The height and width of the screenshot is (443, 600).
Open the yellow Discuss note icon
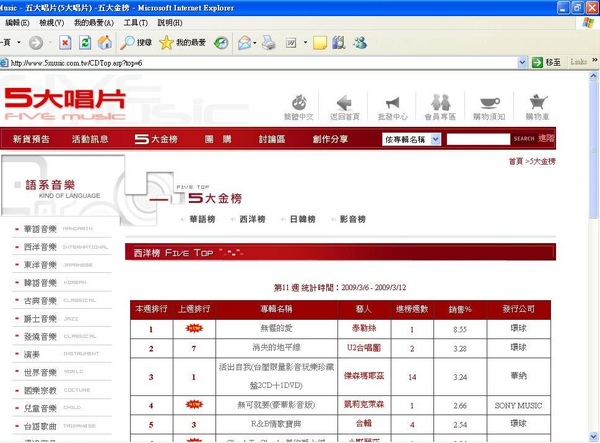tap(320, 43)
